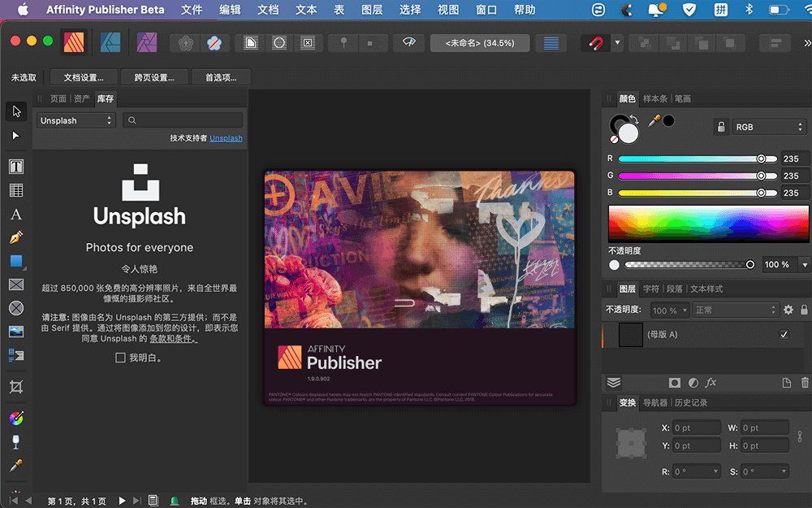The width and height of the screenshot is (812, 508).
Task: Expand toolbar overflow chevron
Action: tap(807, 43)
